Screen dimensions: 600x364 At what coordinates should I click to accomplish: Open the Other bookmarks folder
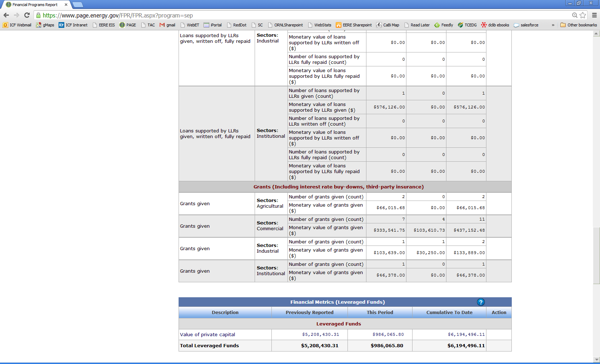click(579, 25)
